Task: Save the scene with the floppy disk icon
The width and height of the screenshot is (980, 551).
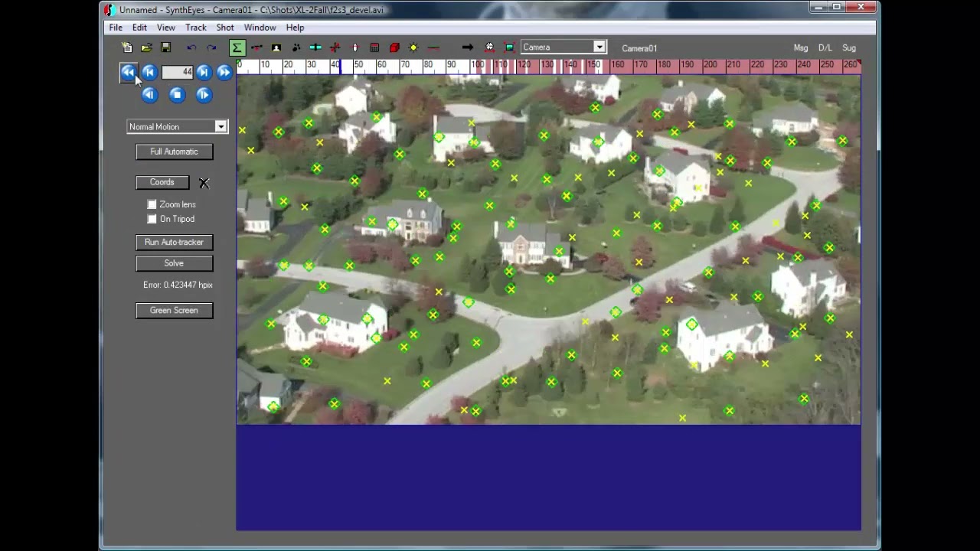Action: click(x=165, y=47)
